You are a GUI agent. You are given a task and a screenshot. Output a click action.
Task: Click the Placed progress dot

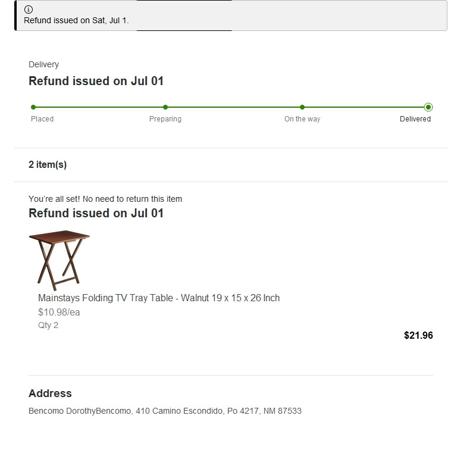pyautogui.click(x=33, y=107)
